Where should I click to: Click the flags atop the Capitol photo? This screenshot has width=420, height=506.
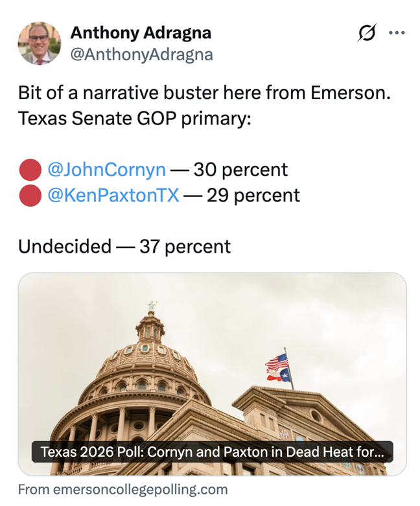(x=278, y=368)
